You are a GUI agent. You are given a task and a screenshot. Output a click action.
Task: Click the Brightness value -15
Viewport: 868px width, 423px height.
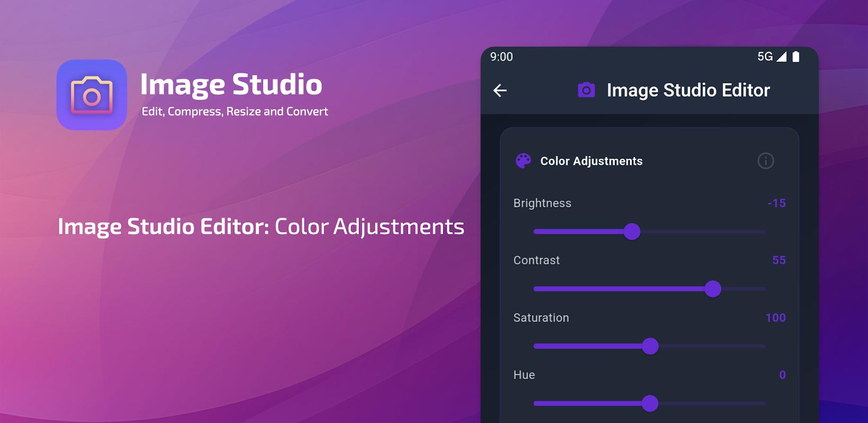pyautogui.click(x=776, y=203)
